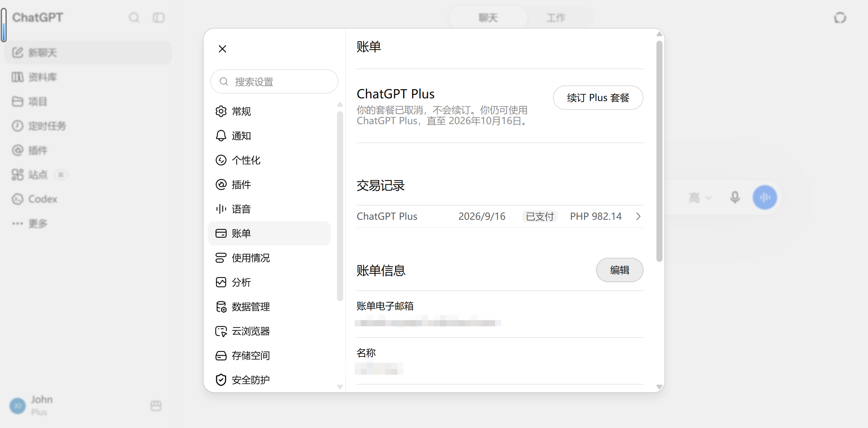Start voice mode with the blue waveform button
This screenshot has height=428, width=868.
(765, 197)
